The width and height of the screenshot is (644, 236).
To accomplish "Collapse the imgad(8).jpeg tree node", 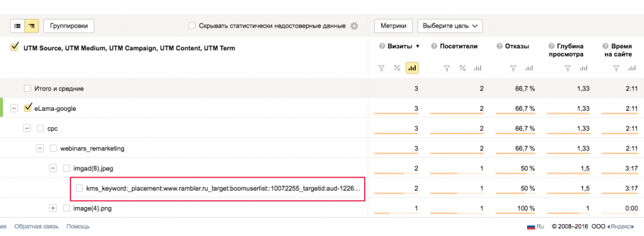I will [53, 168].
